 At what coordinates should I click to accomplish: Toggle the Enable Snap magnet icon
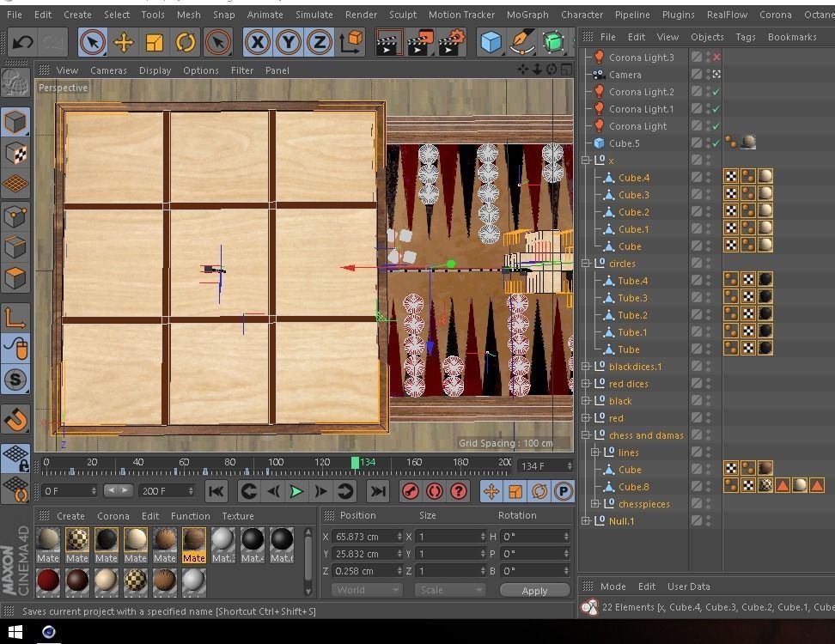coord(15,421)
